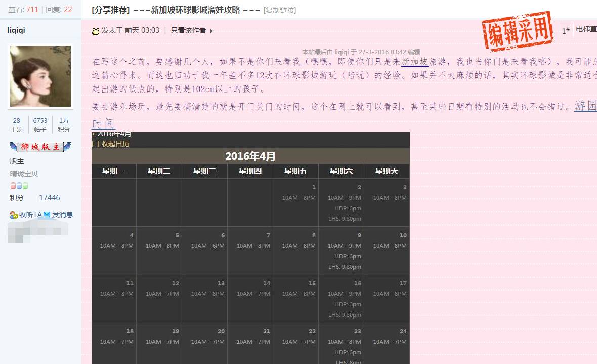Image resolution: width=597 pixels, height=364 pixels.
Task: Select April 1 calendar cell
Action: tap(295, 203)
